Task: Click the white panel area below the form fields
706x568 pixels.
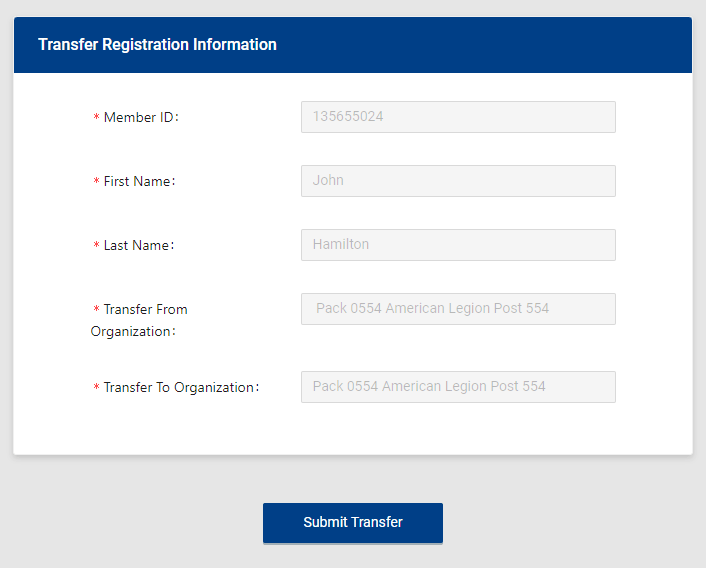Action: [x=352, y=430]
